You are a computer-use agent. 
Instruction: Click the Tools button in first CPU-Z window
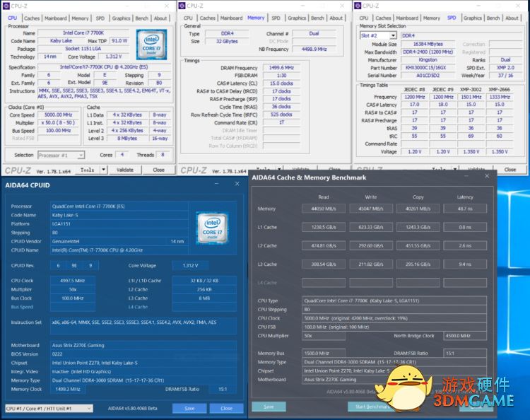pos(87,170)
